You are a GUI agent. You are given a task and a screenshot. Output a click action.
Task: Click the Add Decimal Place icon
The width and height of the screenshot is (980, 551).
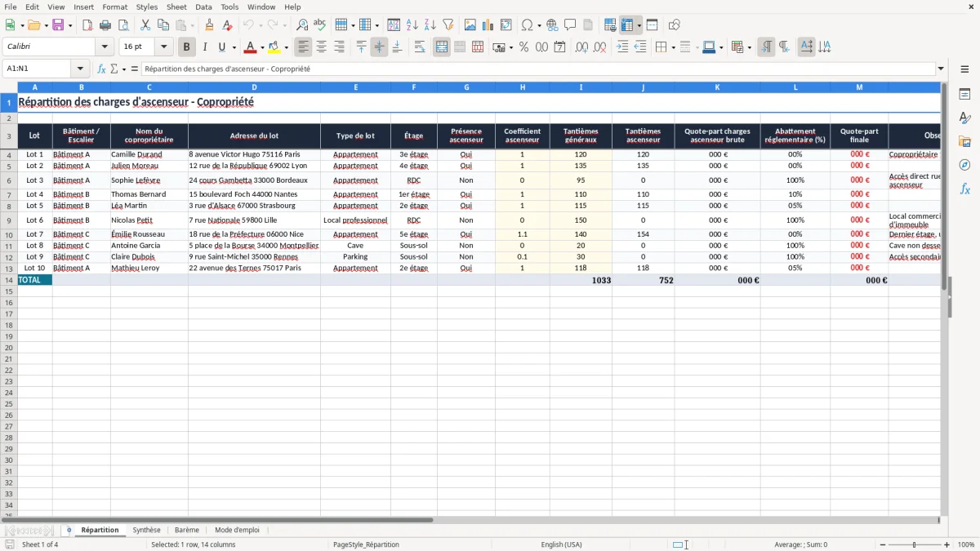582,47
